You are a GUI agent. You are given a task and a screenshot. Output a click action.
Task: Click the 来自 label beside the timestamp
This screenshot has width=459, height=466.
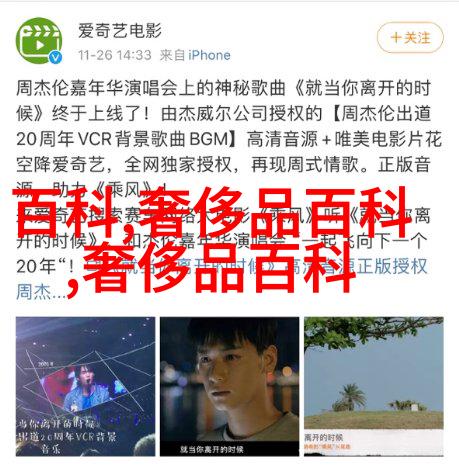172,55
